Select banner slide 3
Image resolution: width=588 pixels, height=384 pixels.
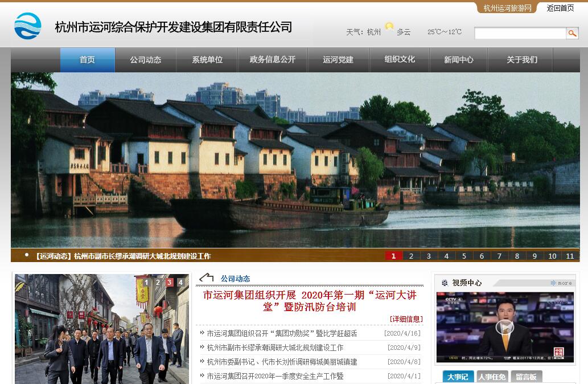pyautogui.click(x=429, y=256)
